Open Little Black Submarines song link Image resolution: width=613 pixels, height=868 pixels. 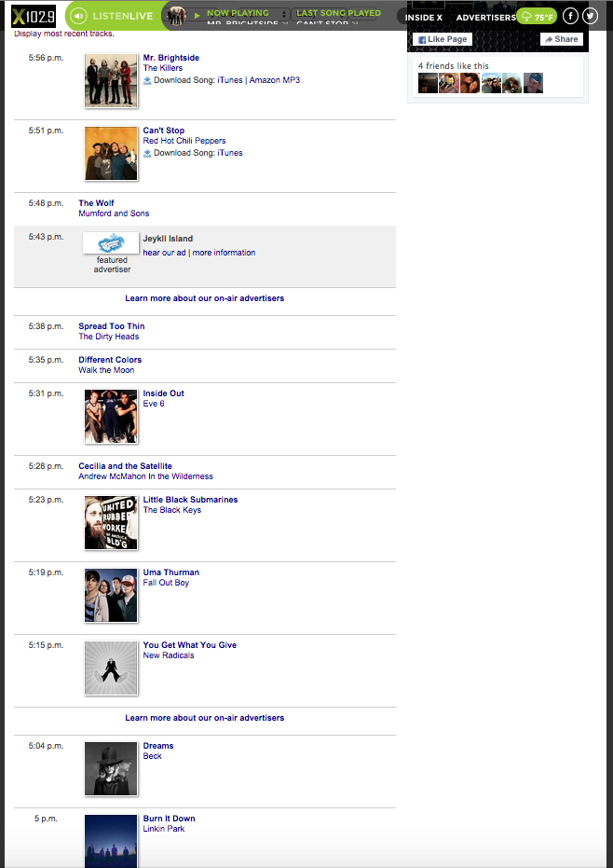(190, 500)
